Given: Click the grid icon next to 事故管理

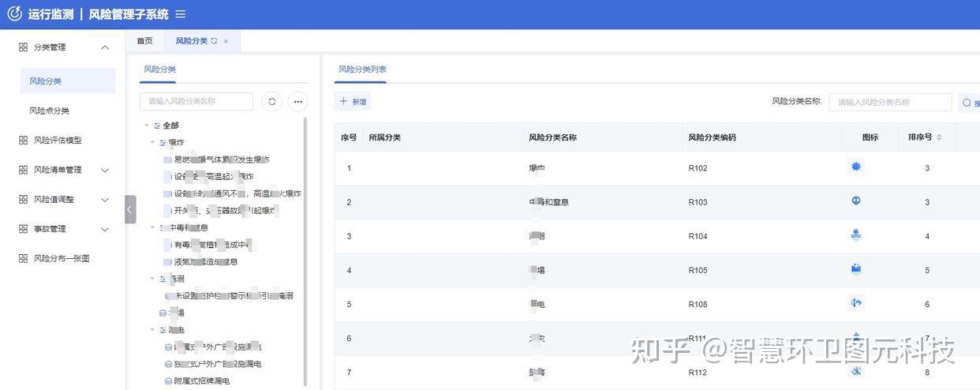Looking at the screenshot, I should (23, 229).
